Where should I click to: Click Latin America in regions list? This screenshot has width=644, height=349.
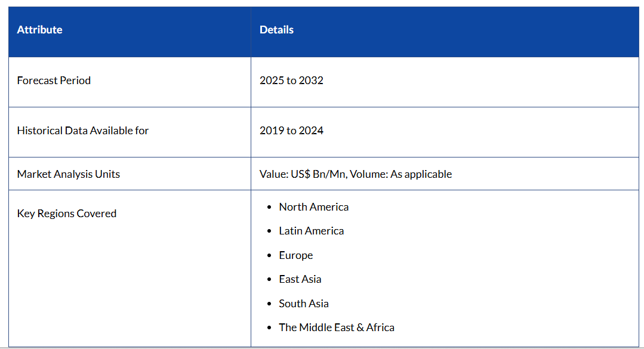pyautogui.click(x=311, y=231)
